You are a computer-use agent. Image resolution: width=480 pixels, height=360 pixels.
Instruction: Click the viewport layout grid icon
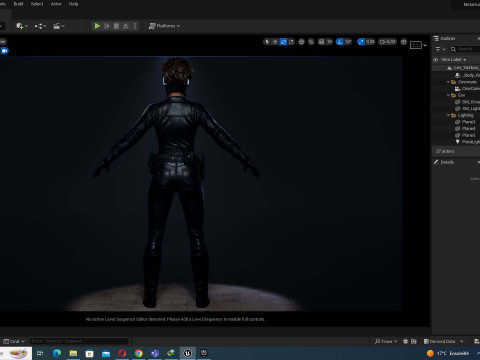(416, 45)
